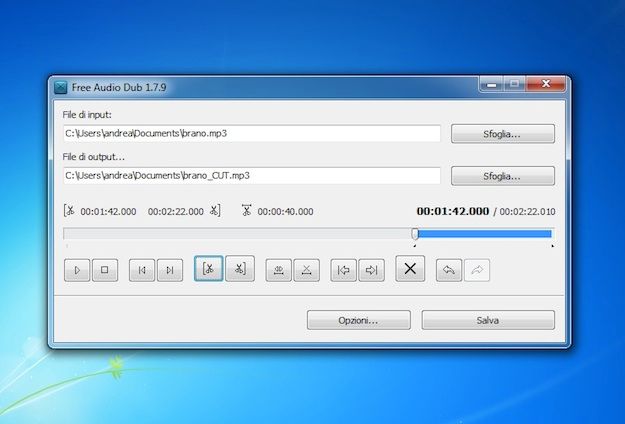This screenshot has height=424, width=625.
Task: Redo action with the greyed forward arrow
Action: [477, 270]
